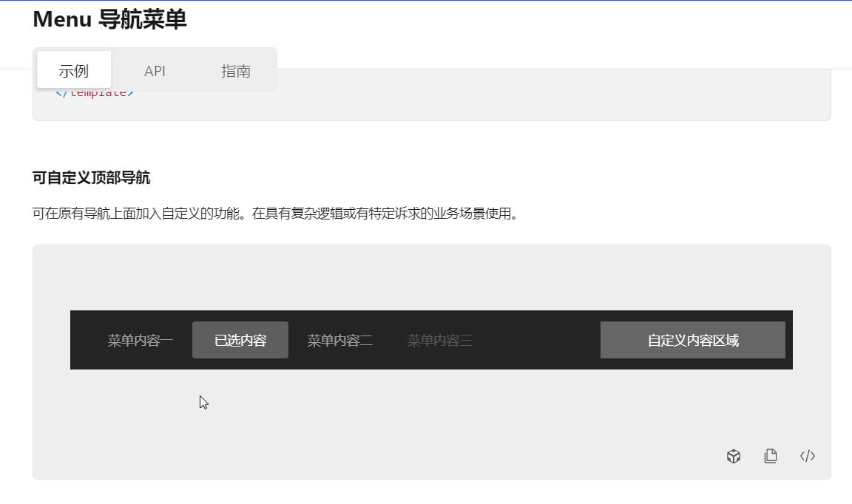Click the copy-code document icon
The image size is (852, 504).
[770, 456]
